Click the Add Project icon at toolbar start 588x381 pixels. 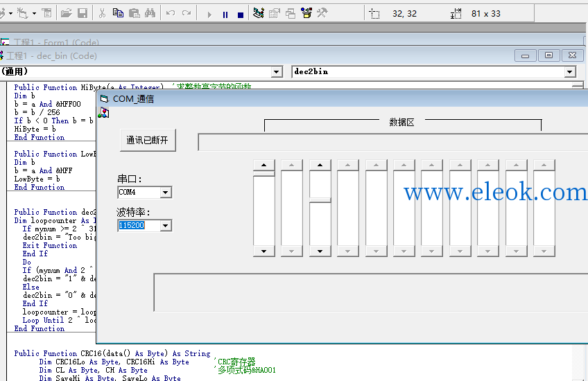pyautogui.click(x=2, y=14)
